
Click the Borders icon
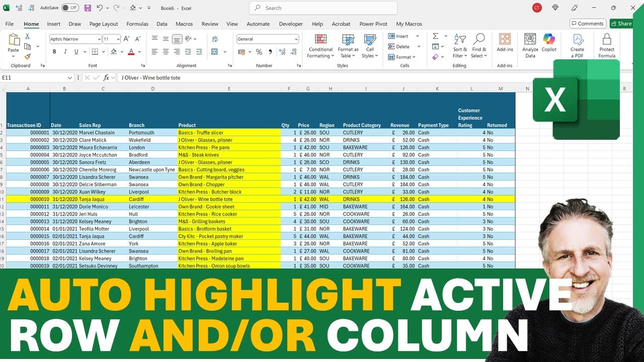point(96,52)
